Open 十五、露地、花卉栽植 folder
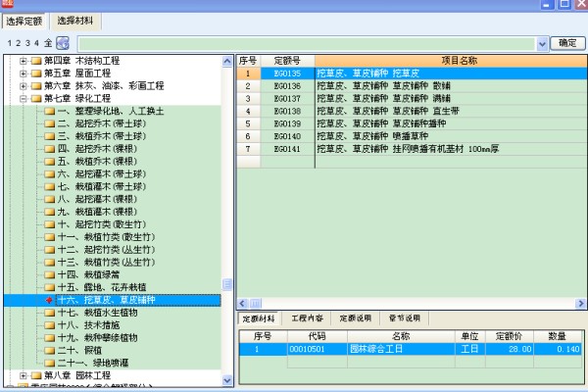This screenshot has height=392, width=588. pos(102,288)
